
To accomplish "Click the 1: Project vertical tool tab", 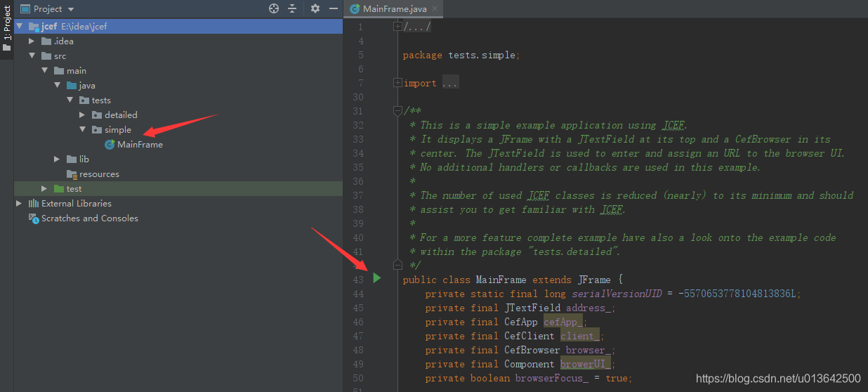I will click(x=7, y=28).
